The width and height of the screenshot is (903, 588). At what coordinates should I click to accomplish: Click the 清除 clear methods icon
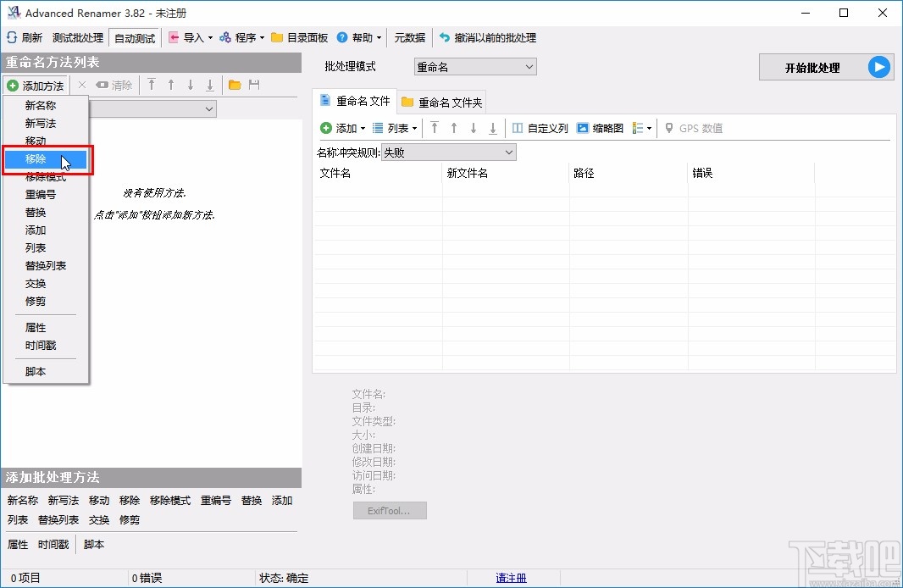pos(114,85)
